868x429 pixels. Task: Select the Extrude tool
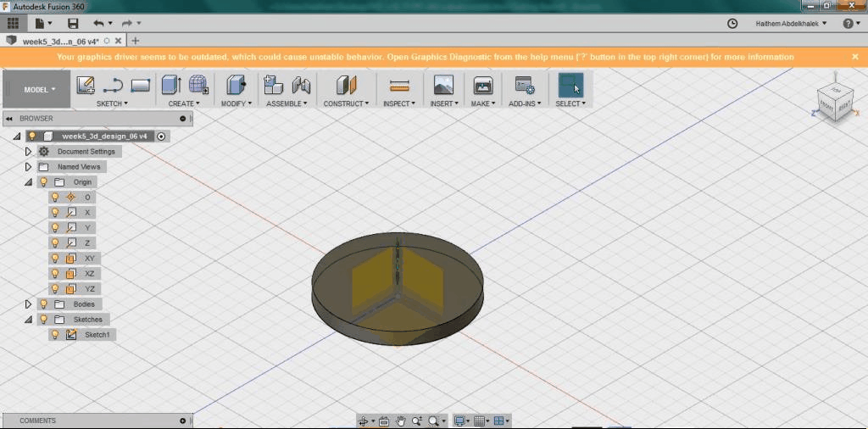[x=171, y=86]
